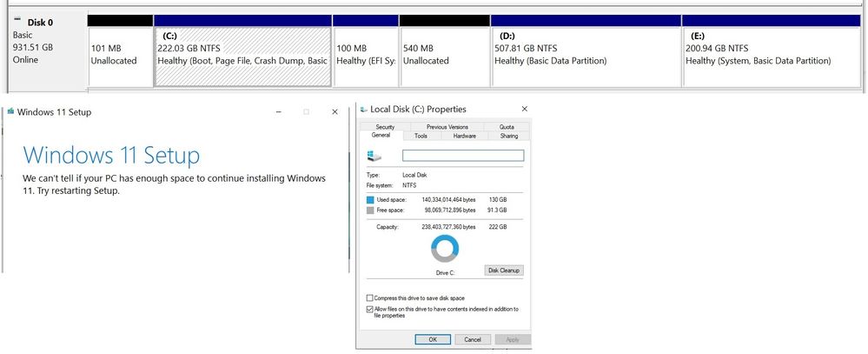Close the Local Disk (C:) Properties dialog
The width and height of the screenshot is (868, 354).
point(524,109)
